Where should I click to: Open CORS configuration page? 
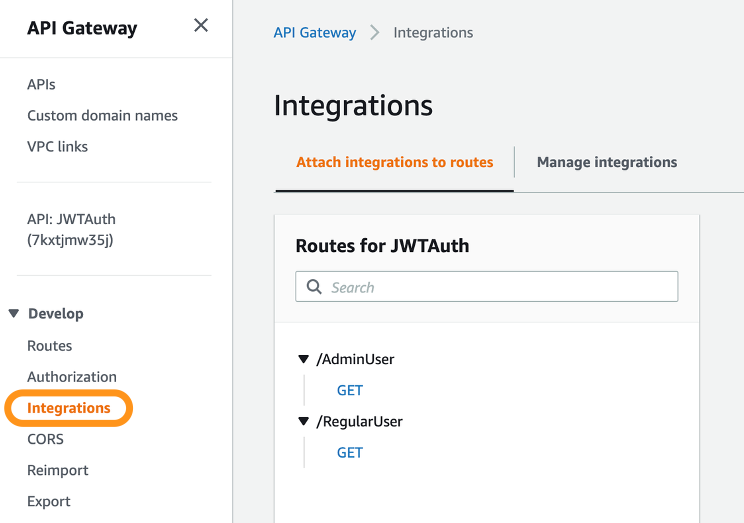[45, 439]
